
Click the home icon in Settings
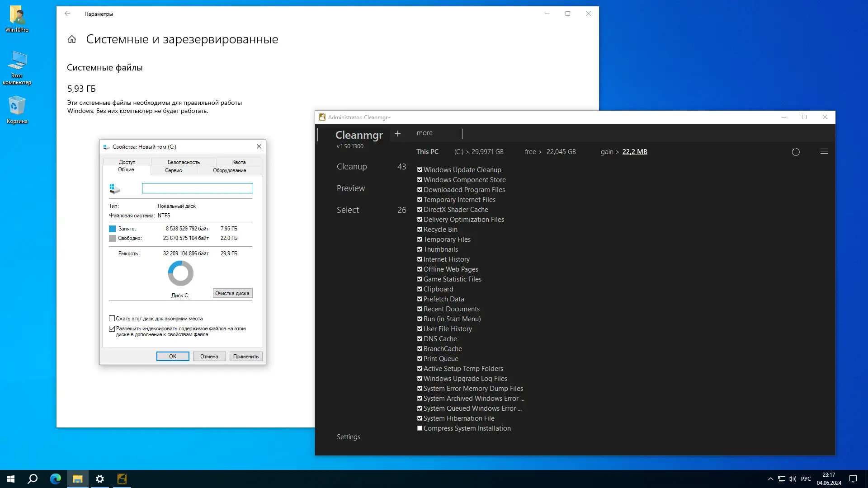pyautogui.click(x=72, y=39)
